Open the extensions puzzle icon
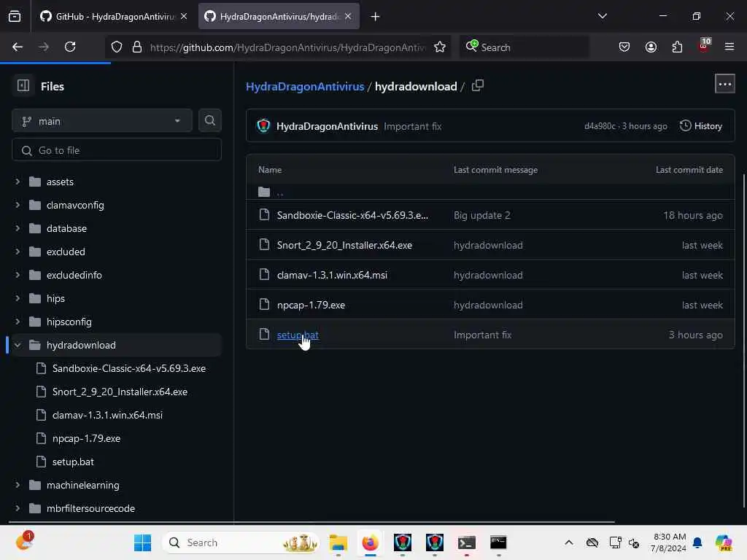The image size is (747, 560). pyautogui.click(x=677, y=47)
